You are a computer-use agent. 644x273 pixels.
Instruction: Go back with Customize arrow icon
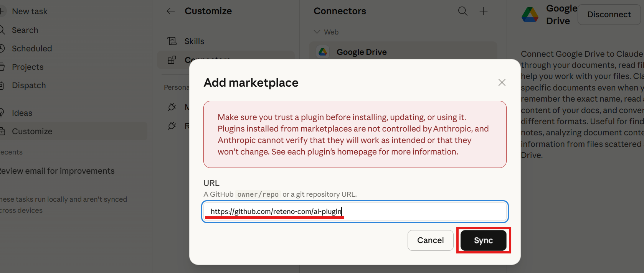[x=171, y=11]
